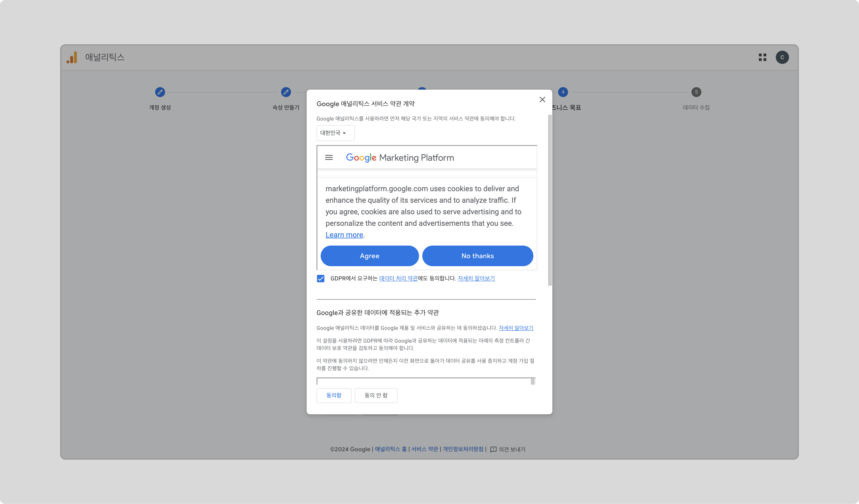
Task: Open the 서비스 약관 footer link
Action: tap(424, 449)
